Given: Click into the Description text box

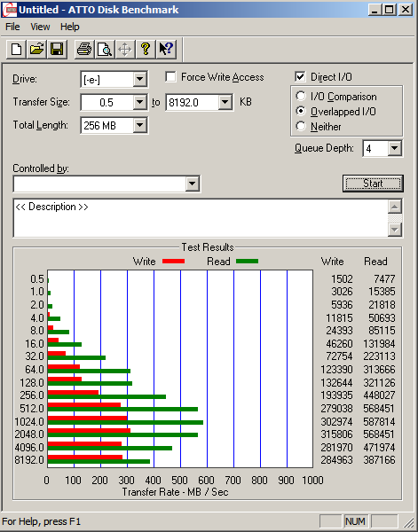Looking at the screenshot, I should pyautogui.click(x=201, y=218).
